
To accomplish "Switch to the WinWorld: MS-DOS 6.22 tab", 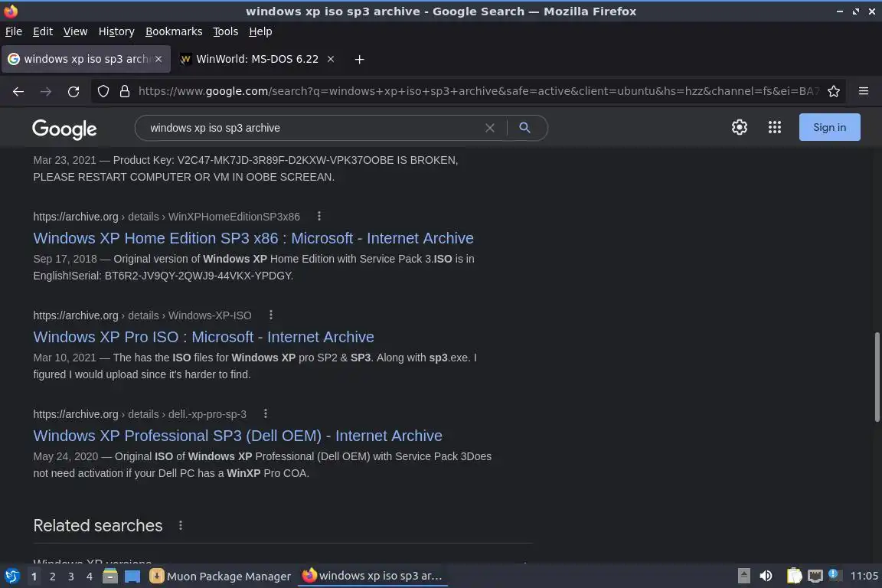I will click(257, 59).
